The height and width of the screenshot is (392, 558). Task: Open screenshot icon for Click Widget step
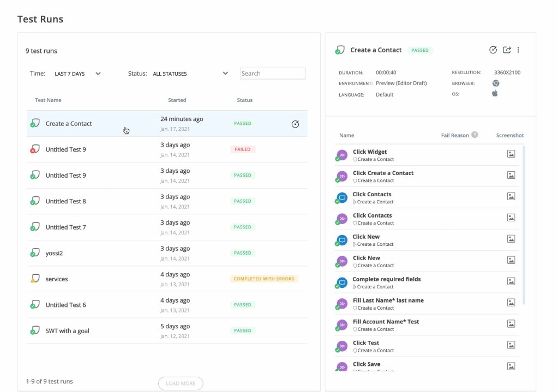click(x=511, y=154)
